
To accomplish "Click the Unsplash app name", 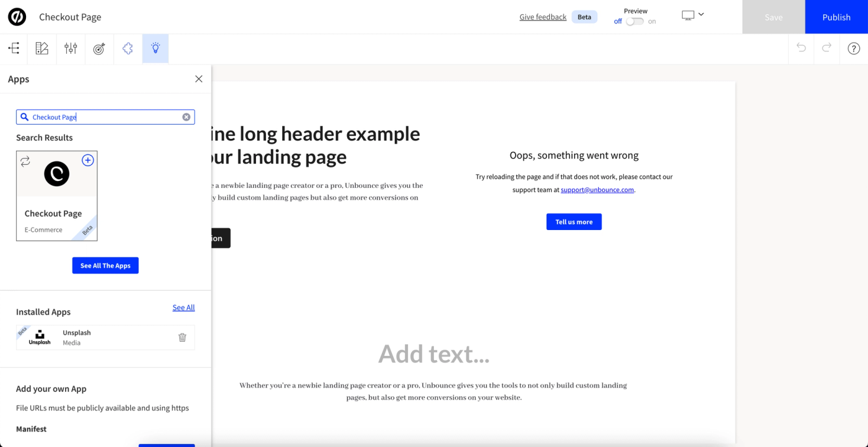I will (77, 333).
